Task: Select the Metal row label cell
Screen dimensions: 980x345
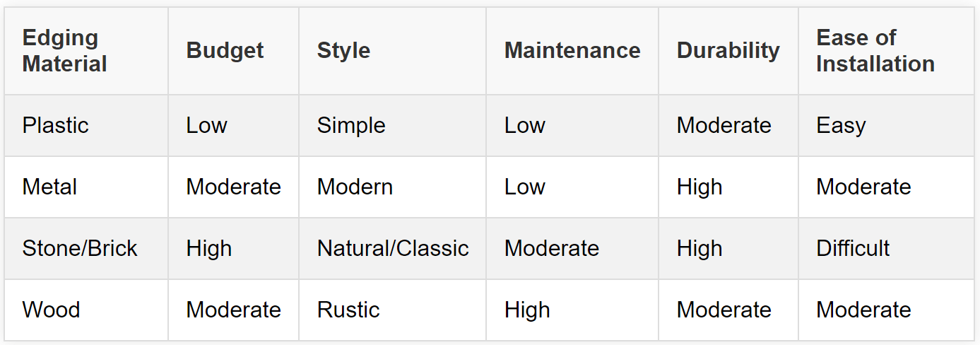Action: click(x=49, y=187)
